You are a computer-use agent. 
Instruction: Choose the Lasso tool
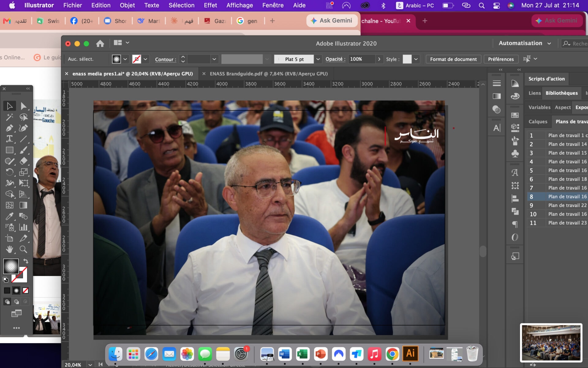[23, 117]
